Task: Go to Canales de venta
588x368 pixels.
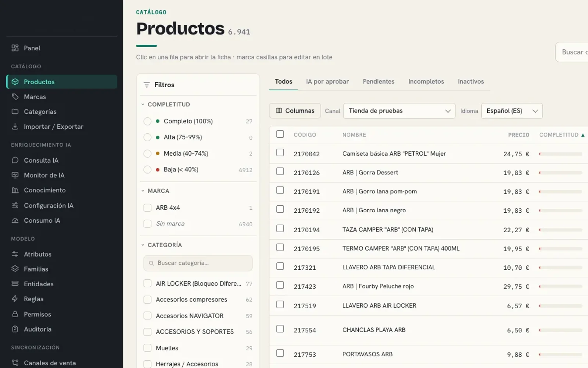Action: tap(62, 363)
